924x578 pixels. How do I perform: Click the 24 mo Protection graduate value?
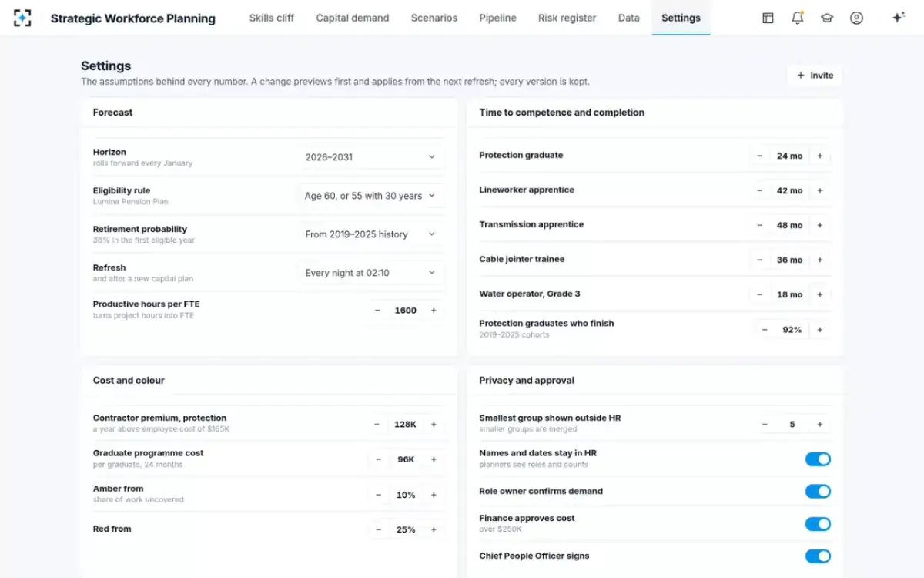pyautogui.click(x=790, y=156)
